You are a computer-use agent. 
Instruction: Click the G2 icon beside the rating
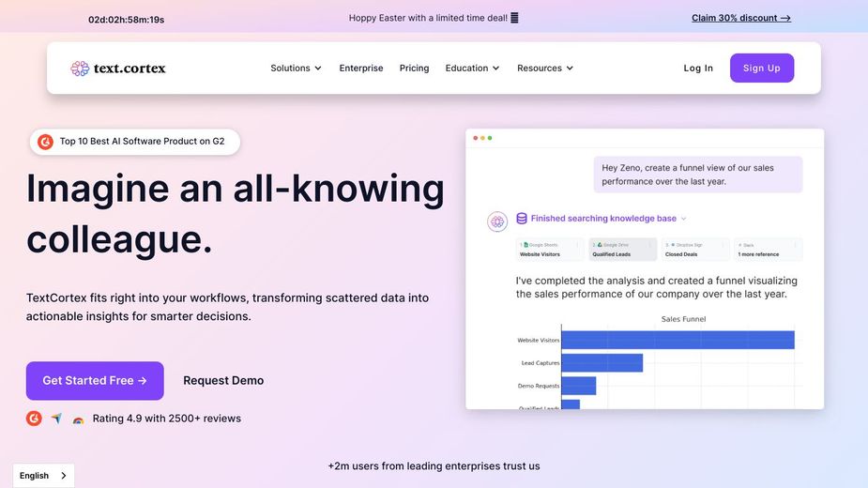click(x=34, y=419)
